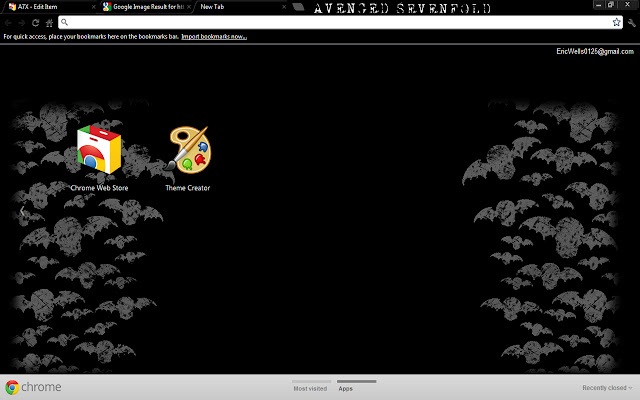Click the Chrome Web Store label
Image resolution: width=640 pixels, height=400 pixels.
click(x=99, y=188)
